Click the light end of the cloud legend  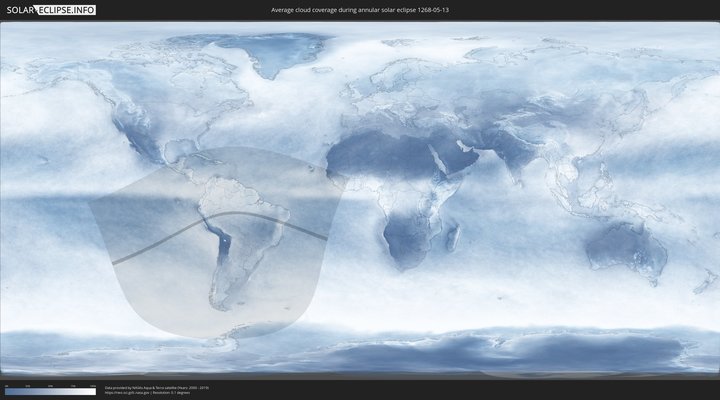pyautogui.click(x=92, y=391)
